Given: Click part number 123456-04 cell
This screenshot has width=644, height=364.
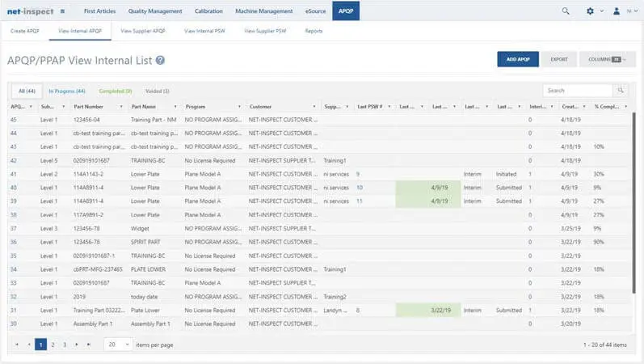Looking at the screenshot, I should click(x=86, y=120).
